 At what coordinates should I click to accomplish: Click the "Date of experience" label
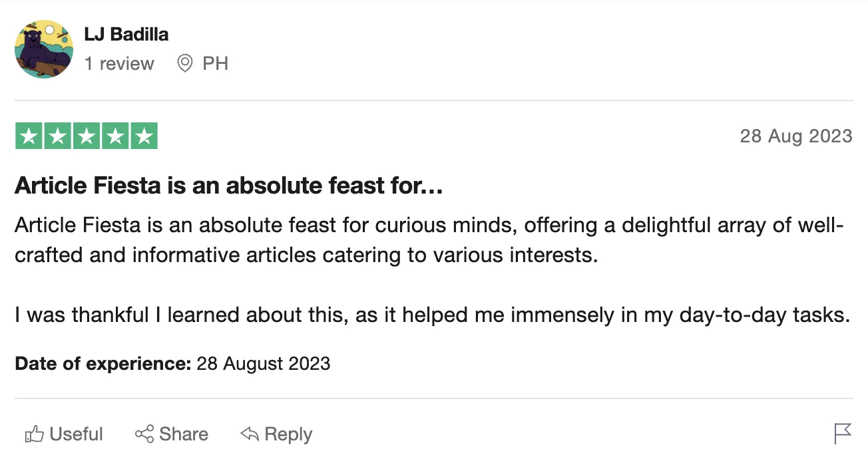(x=103, y=364)
